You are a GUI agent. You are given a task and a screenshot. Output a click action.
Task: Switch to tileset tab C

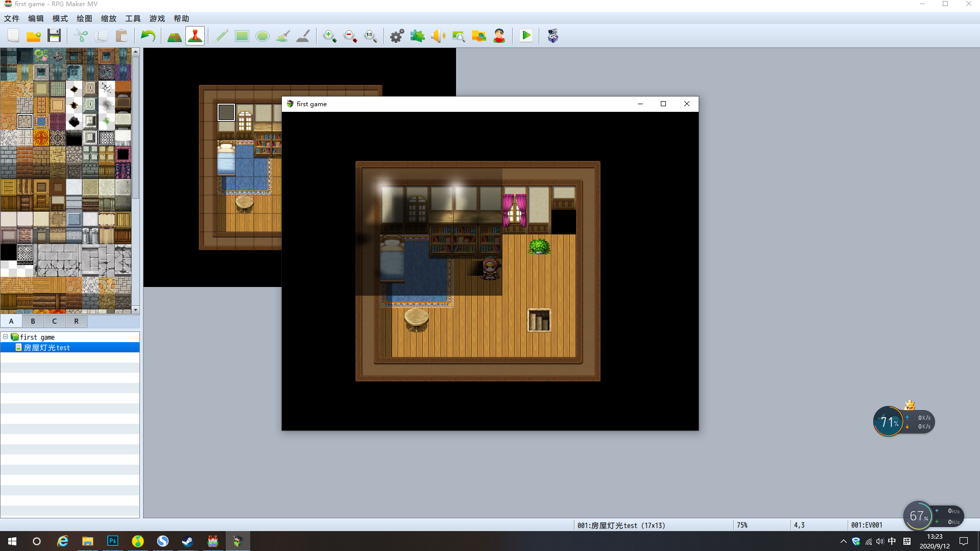[x=55, y=321]
